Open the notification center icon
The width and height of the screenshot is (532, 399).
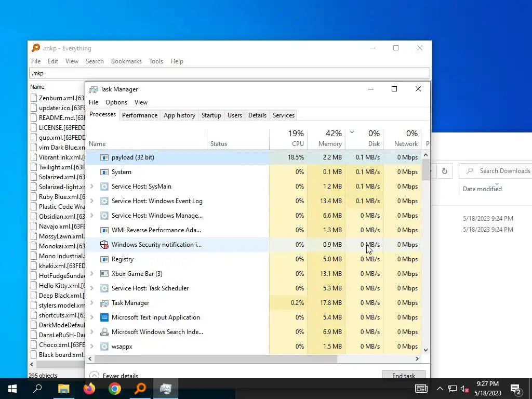516,389
